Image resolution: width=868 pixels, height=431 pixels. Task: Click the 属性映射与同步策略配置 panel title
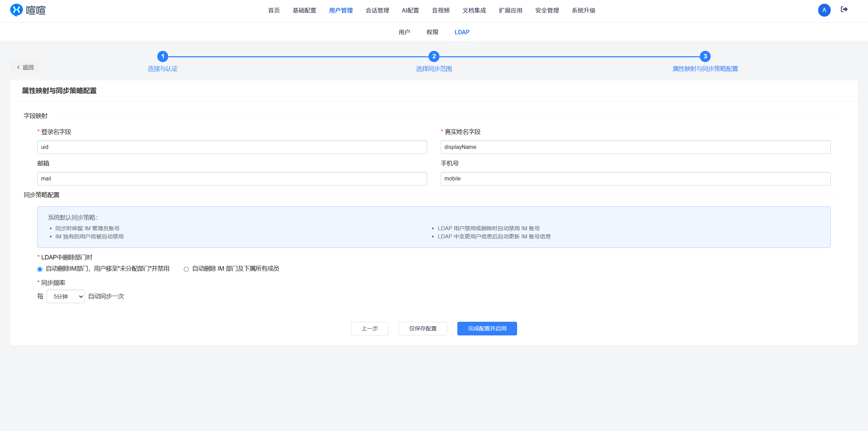[x=59, y=91]
